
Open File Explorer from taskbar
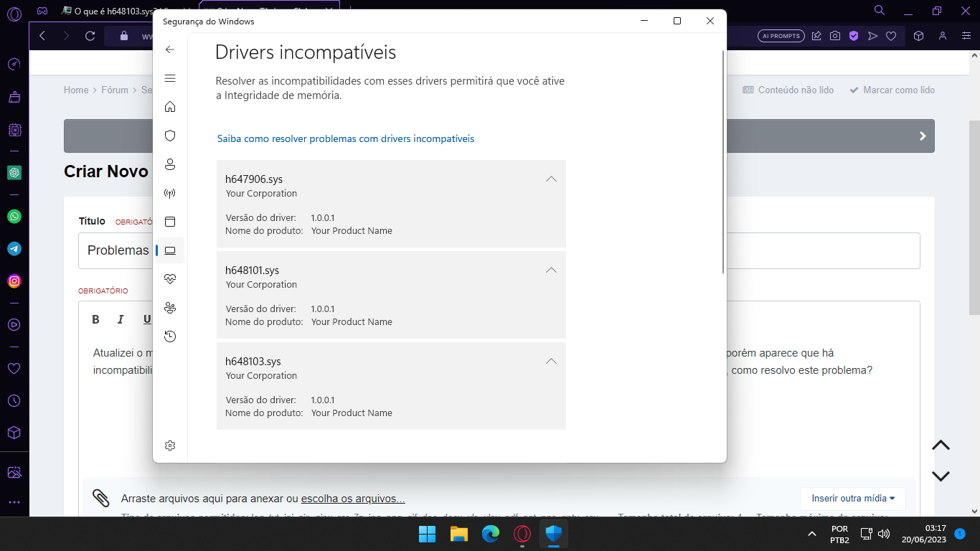459,534
